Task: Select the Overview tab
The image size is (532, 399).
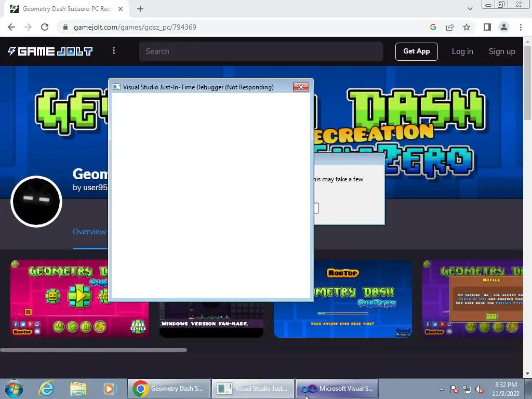Action: [x=89, y=232]
